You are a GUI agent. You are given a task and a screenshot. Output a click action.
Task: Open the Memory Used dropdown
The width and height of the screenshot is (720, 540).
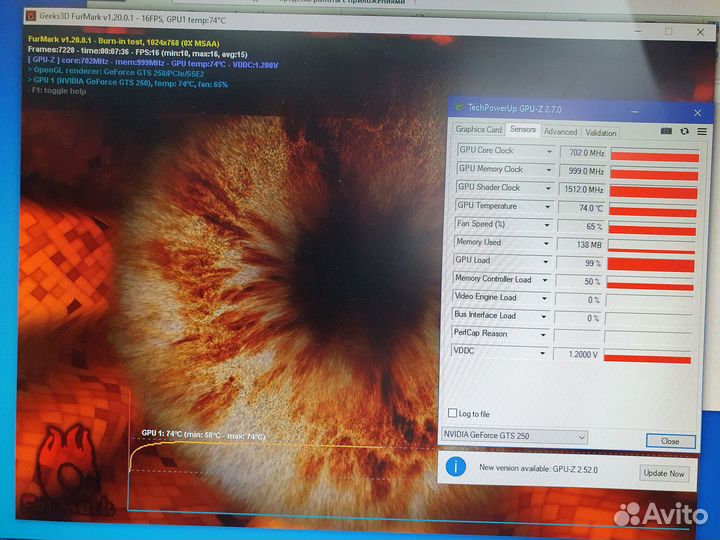coord(546,243)
